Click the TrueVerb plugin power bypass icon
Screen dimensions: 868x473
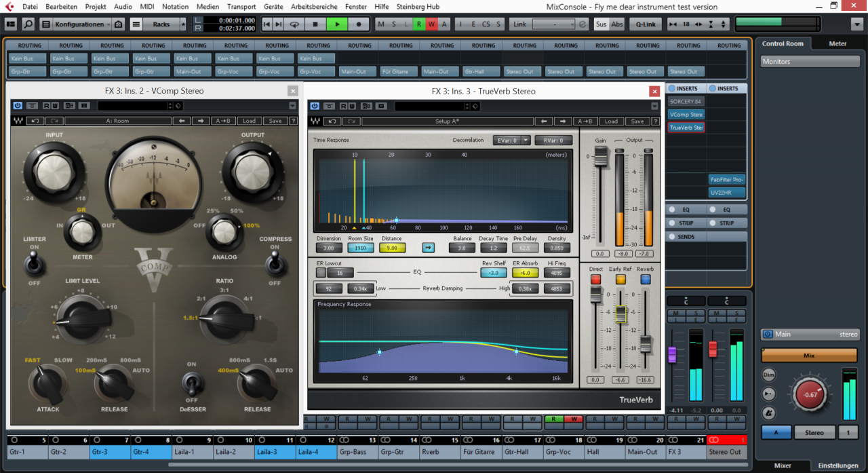click(x=313, y=106)
